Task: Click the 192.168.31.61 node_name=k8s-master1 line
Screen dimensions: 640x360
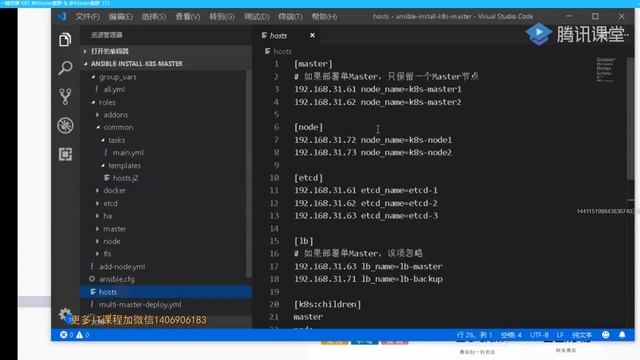Action: point(378,89)
